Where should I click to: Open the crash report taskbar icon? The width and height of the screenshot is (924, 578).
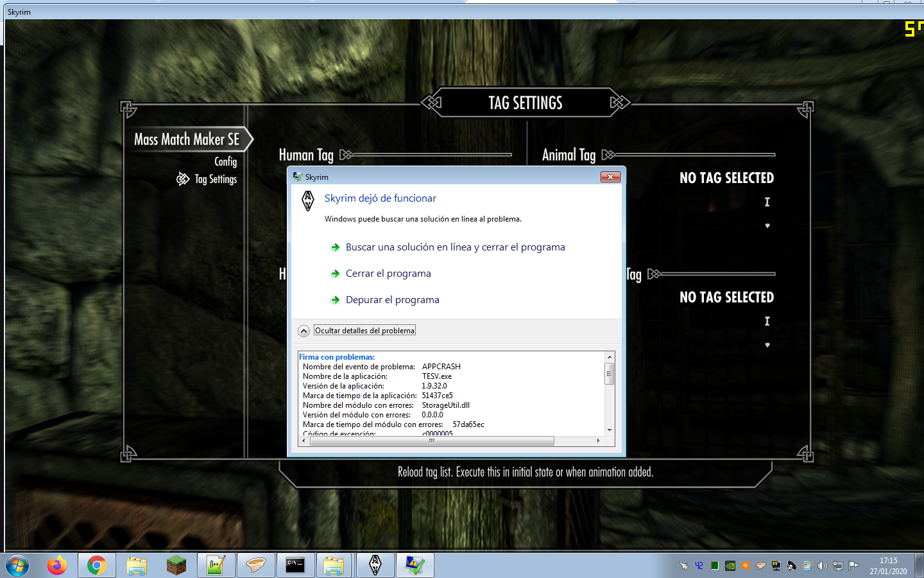coord(415,566)
